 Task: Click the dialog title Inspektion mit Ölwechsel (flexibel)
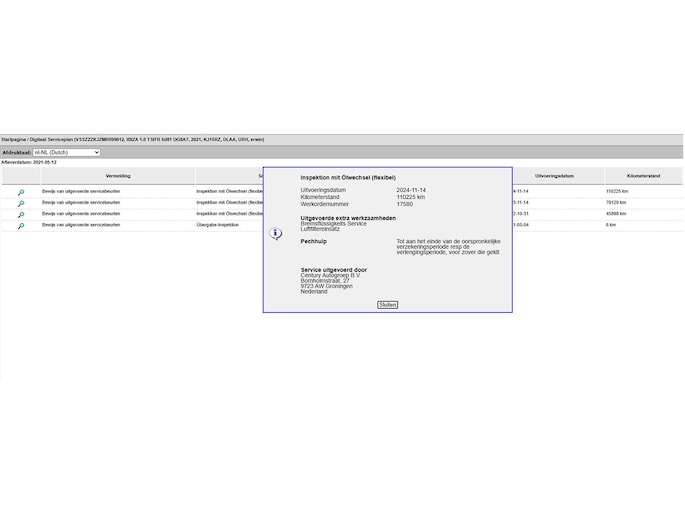point(348,177)
